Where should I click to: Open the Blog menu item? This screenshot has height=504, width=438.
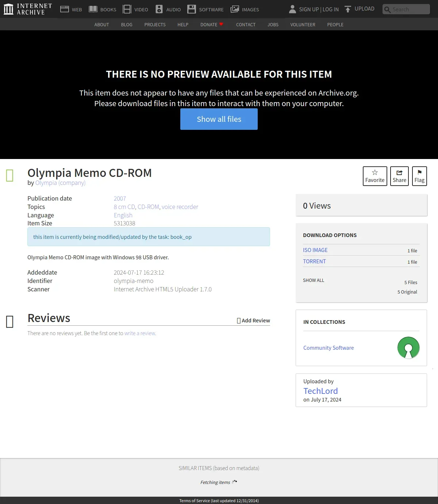pos(127,24)
